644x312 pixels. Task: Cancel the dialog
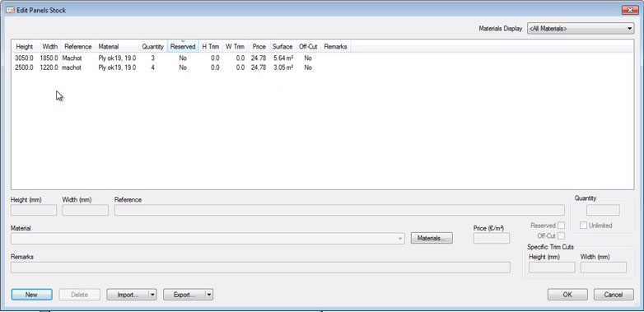coord(614,295)
